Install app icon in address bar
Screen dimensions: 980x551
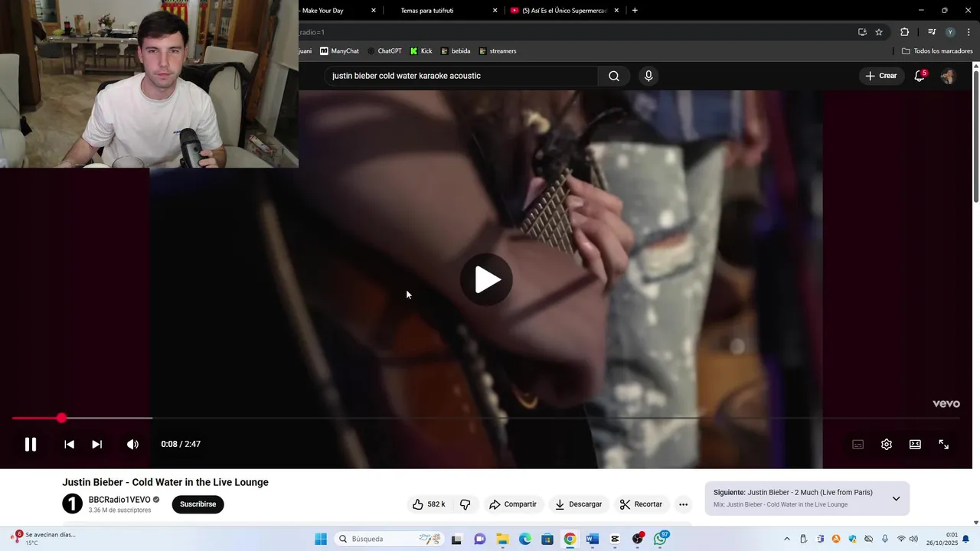click(862, 32)
